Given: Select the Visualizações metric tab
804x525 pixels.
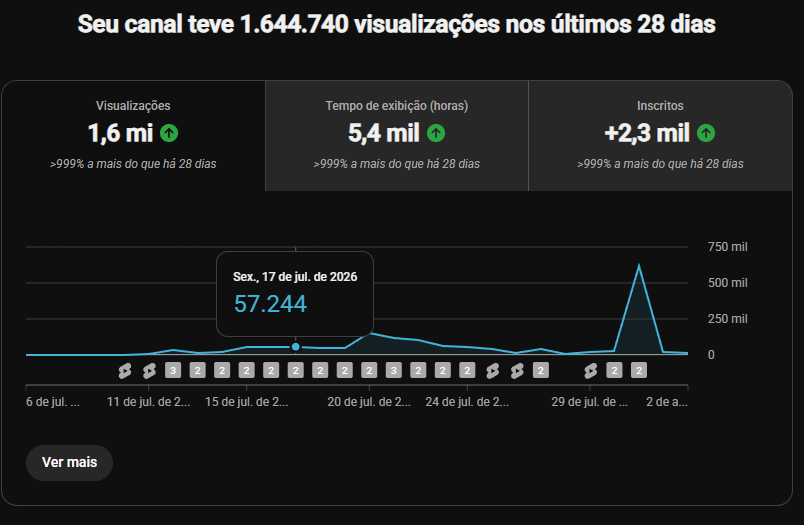Looking at the screenshot, I should (133, 136).
